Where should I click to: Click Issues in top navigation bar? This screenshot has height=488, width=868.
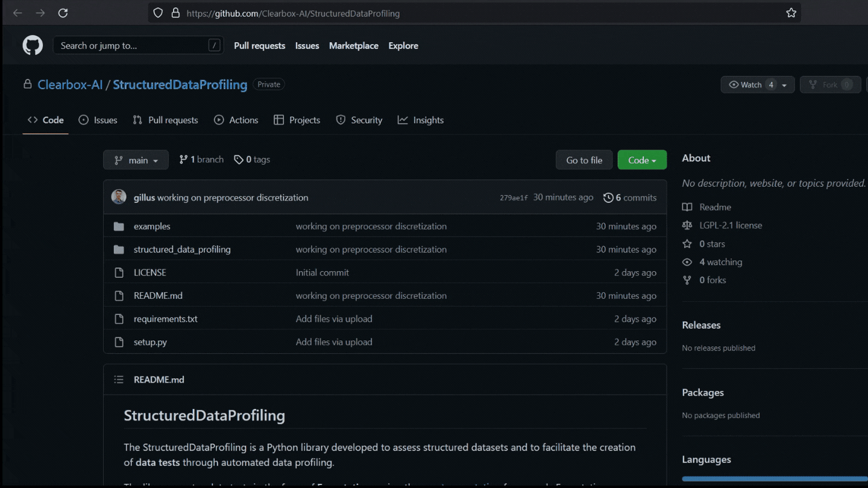pyautogui.click(x=307, y=46)
